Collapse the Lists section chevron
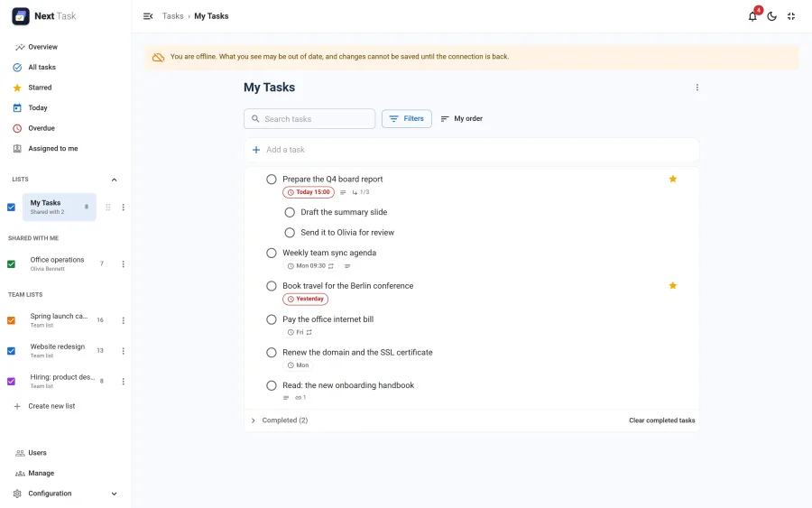812x508 pixels. pyautogui.click(x=114, y=180)
